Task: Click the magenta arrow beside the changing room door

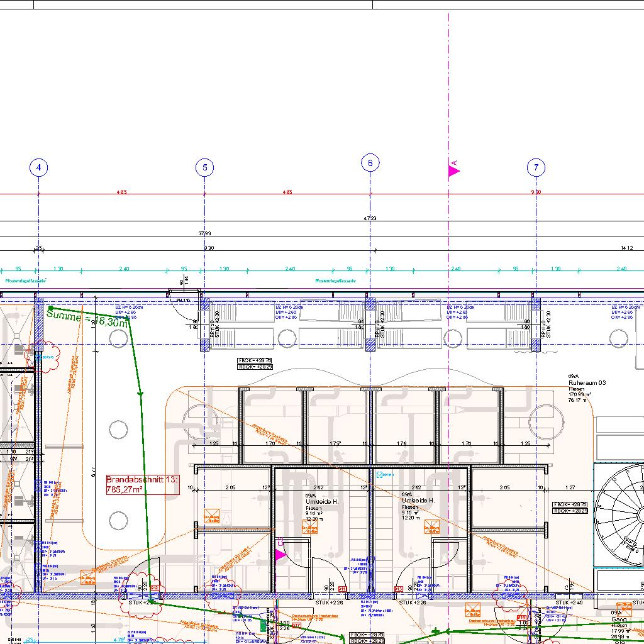Action: (x=280, y=555)
